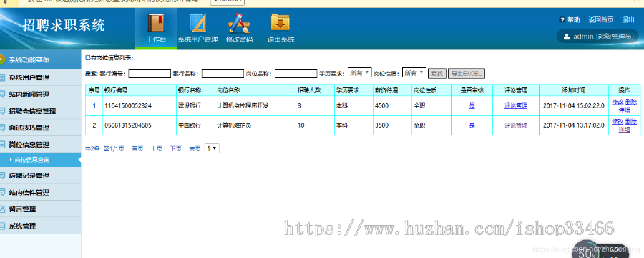Image resolution: width=644 pixels, height=258 pixels.
Task: Click the icon beside 站内新闻管理
Action: (2, 94)
